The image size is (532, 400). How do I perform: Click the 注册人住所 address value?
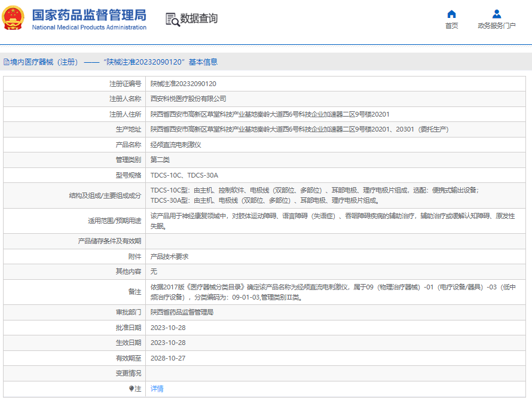[x=270, y=114]
